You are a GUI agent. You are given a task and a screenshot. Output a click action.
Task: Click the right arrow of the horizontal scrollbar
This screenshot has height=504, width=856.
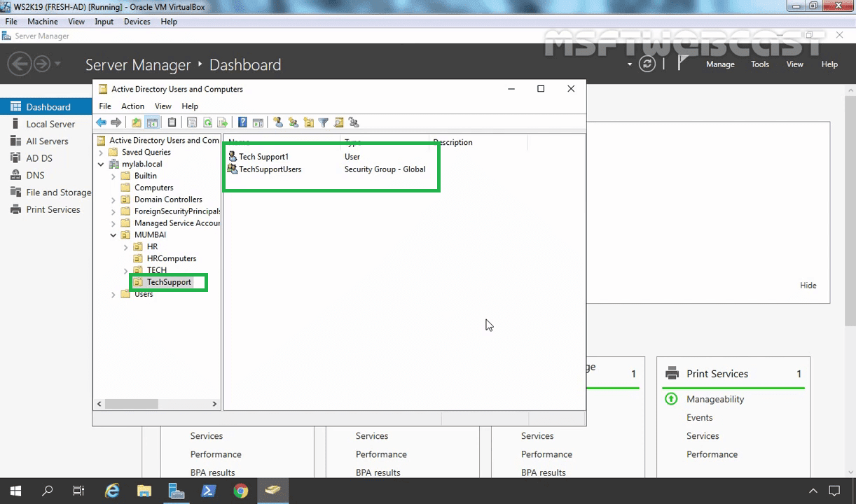click(x=214, y=404)
